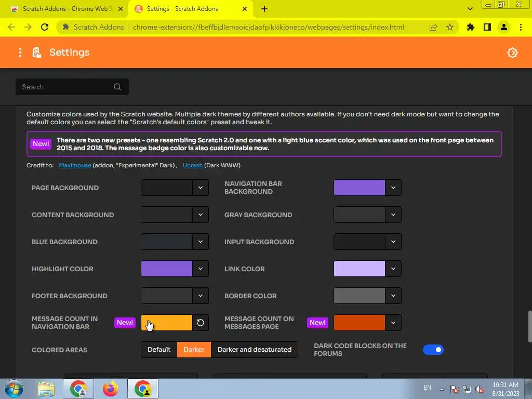Click the taskbar clock showing 10:31 AM
This screenshot has width=532, height=399.
506,389
